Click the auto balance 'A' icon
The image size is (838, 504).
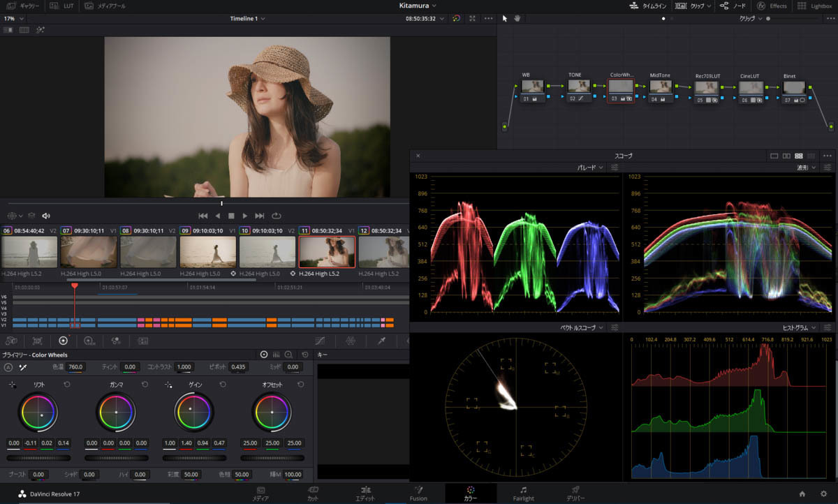pos(8,367)
